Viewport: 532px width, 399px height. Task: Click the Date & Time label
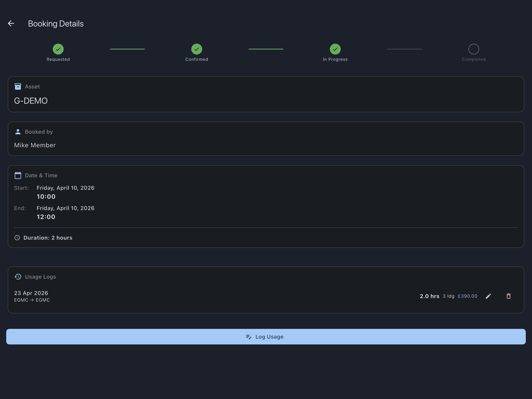41,175
